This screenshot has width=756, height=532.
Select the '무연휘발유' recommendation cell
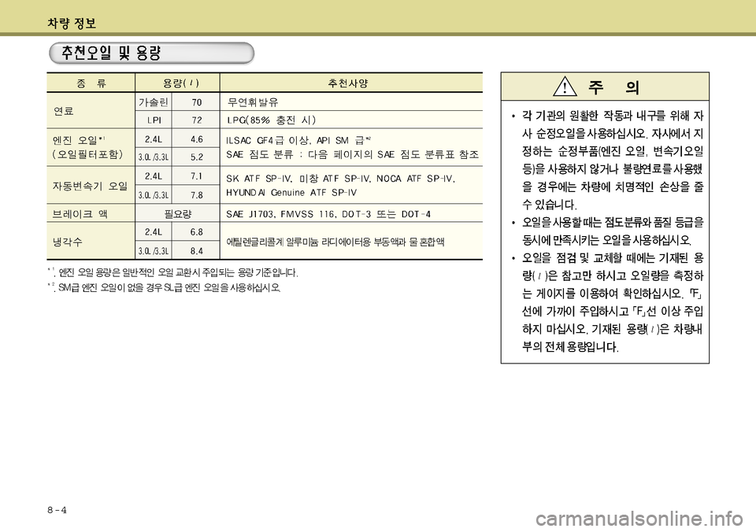click(x=253, y=102)
